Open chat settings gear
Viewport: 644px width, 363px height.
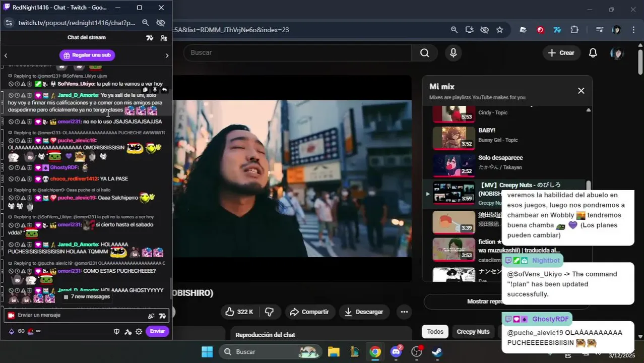coord(139,331)
